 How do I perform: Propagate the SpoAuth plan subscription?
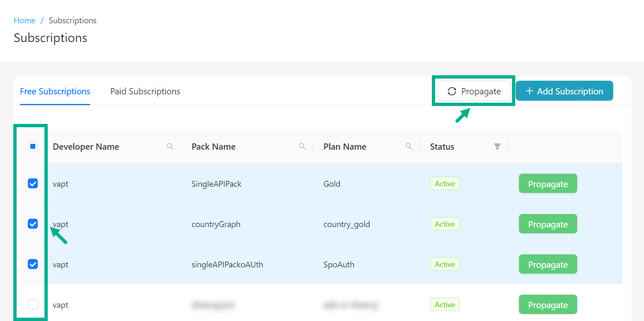548,264
